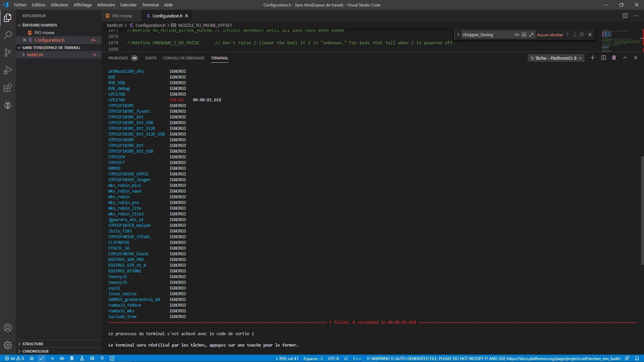644x362 pixels.
Task: Open the Source Control view
Action: (x=8, y=53)
